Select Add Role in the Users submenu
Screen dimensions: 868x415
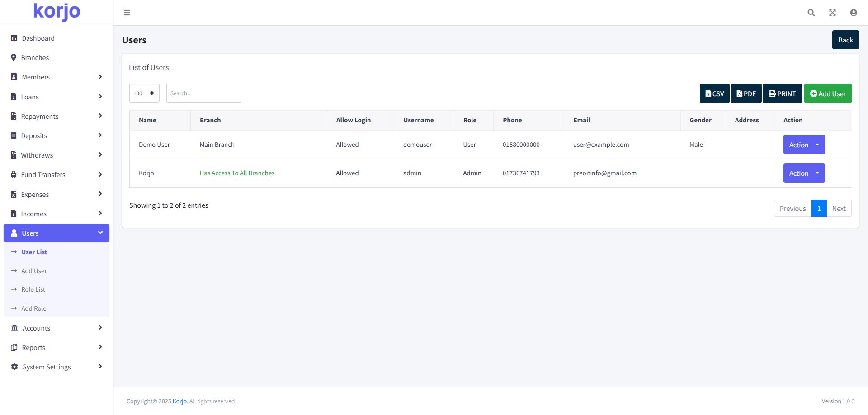(34, 308)
